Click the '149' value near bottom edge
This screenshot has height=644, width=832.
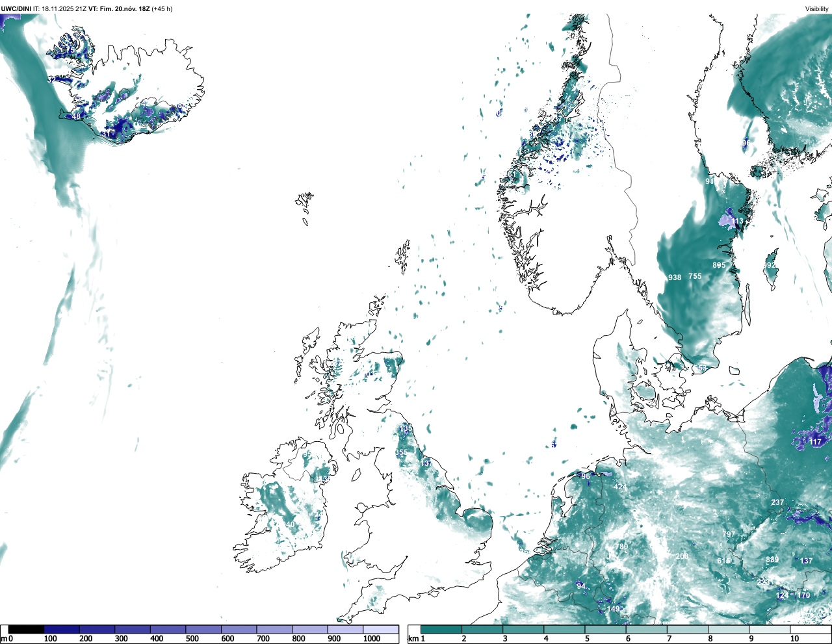click(614, 609)
